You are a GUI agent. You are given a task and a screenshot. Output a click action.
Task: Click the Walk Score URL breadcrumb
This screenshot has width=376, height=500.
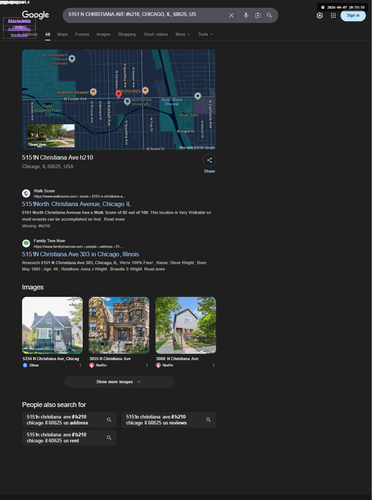79,197
